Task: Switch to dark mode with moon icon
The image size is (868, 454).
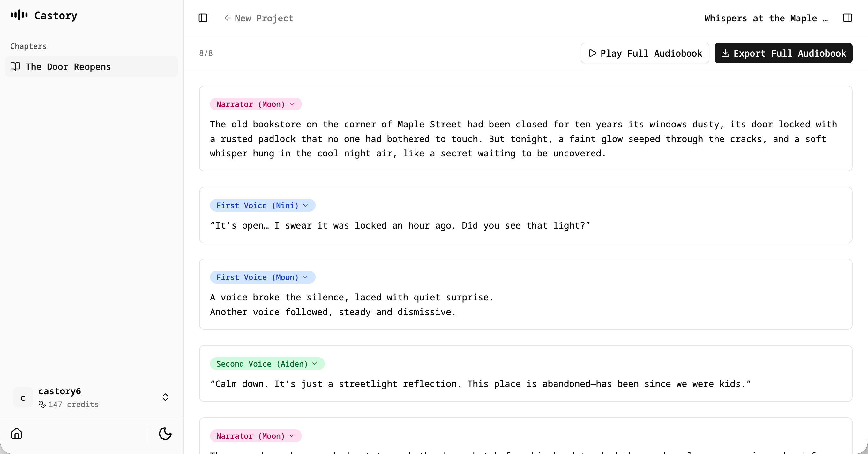Action: point(165,433)
